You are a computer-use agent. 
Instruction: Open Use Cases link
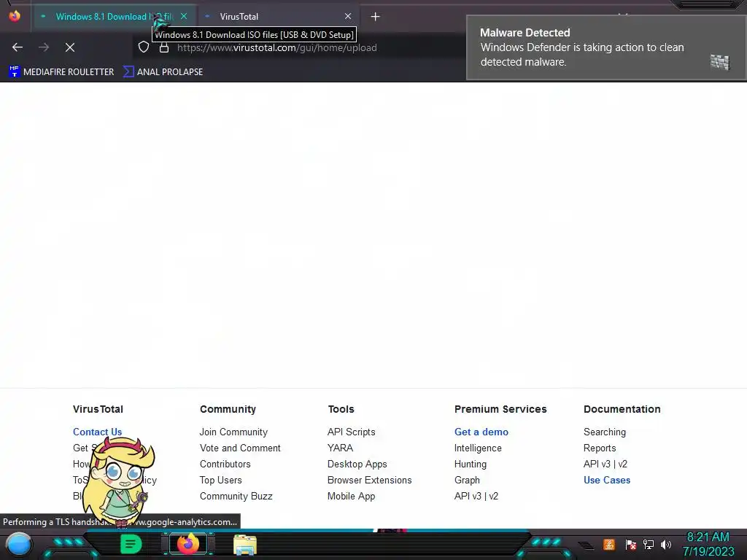[x=606, y=480]
